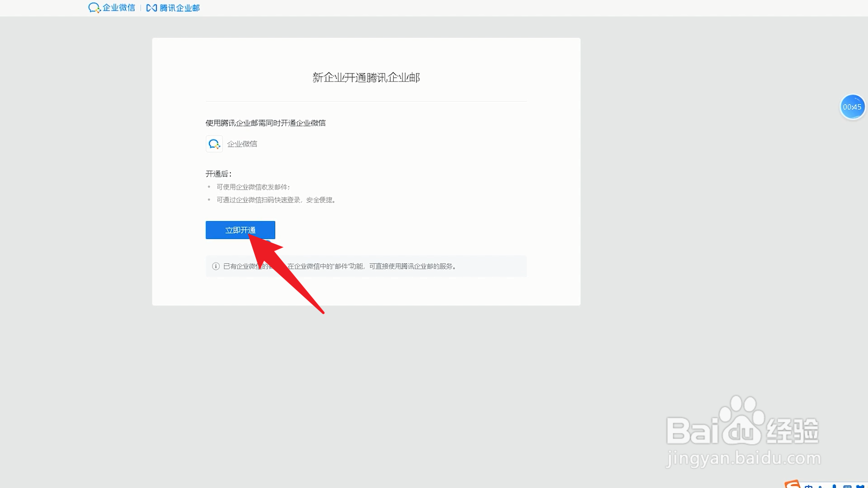Open the 腾讯企业邮 logo in header
Screen dimensions: 868x488
[173, 8]
